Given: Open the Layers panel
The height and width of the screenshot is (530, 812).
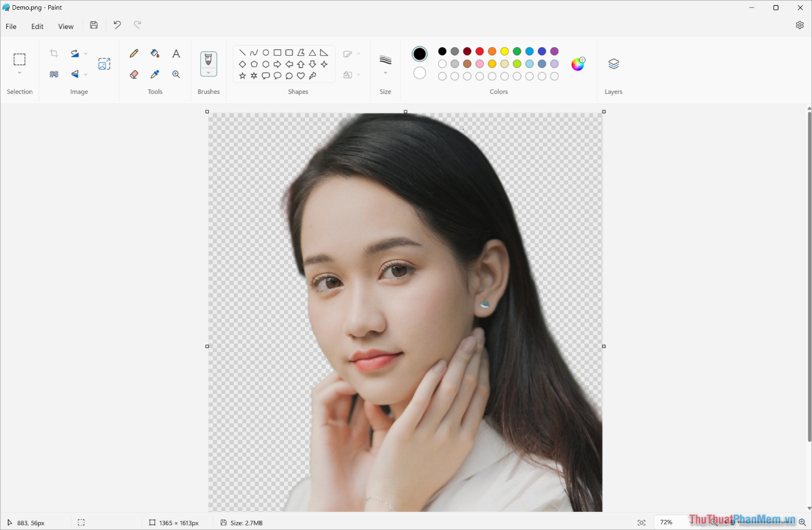Looking at the screenshot, I should point(613,64).
